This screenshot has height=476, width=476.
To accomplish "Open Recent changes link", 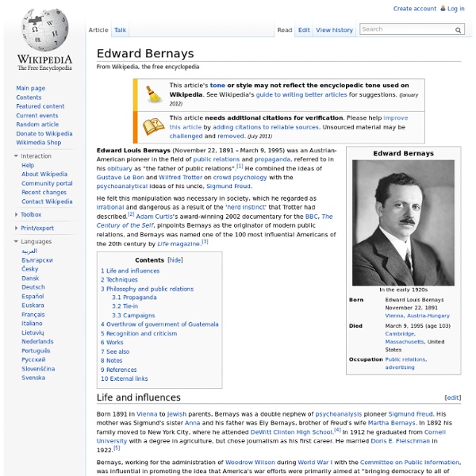I will click(x=44, y=192).
